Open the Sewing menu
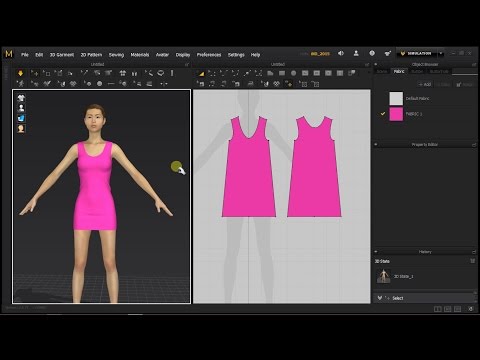Viewport: 480px width, 360px height. click(x=116, y=55)
